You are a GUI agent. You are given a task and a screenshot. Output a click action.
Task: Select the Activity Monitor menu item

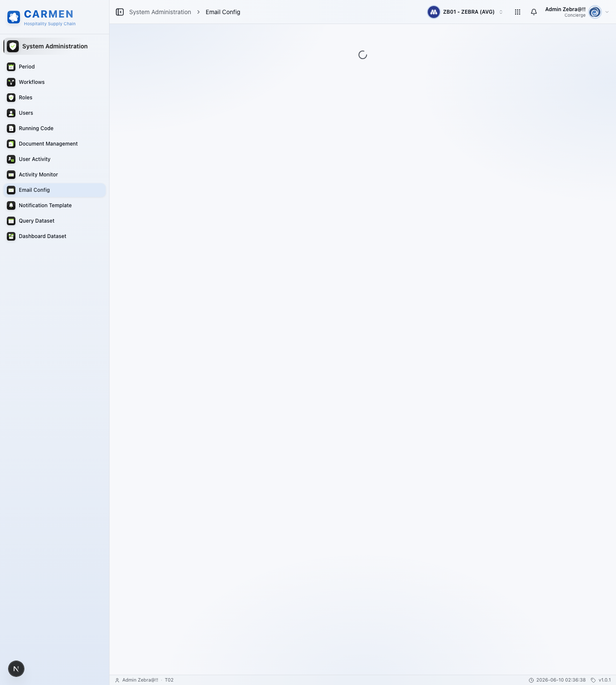click(x=54, y=175)
